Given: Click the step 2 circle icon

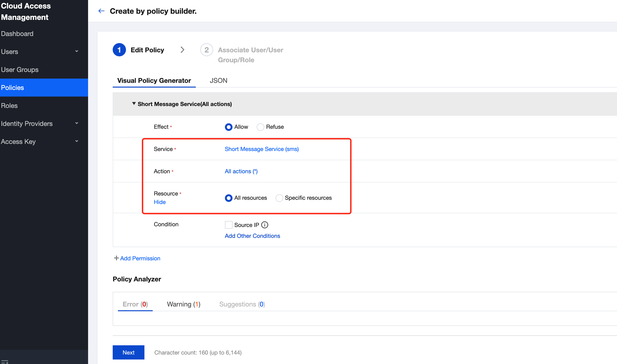Looking at the screenshot, I should (206, 50).
